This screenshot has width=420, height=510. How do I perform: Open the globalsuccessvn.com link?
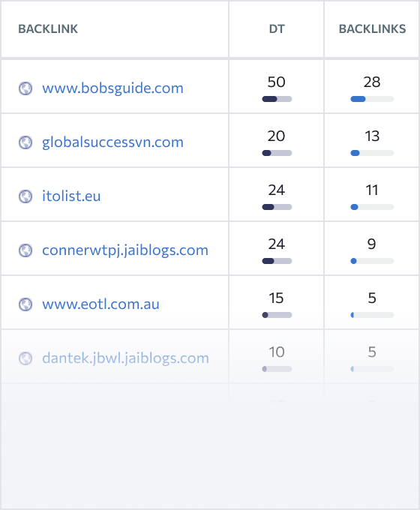112,142
